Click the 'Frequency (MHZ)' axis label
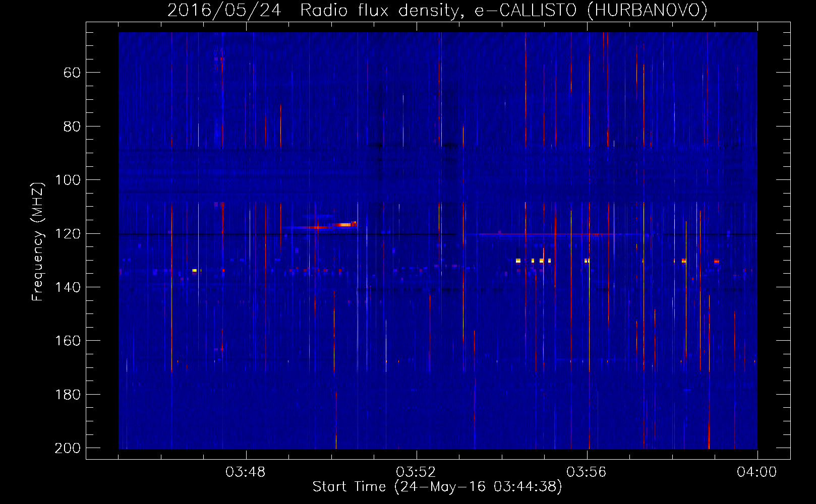Image resolution: width=816 pixels, height=504 pixels. [x=38, y=241]
